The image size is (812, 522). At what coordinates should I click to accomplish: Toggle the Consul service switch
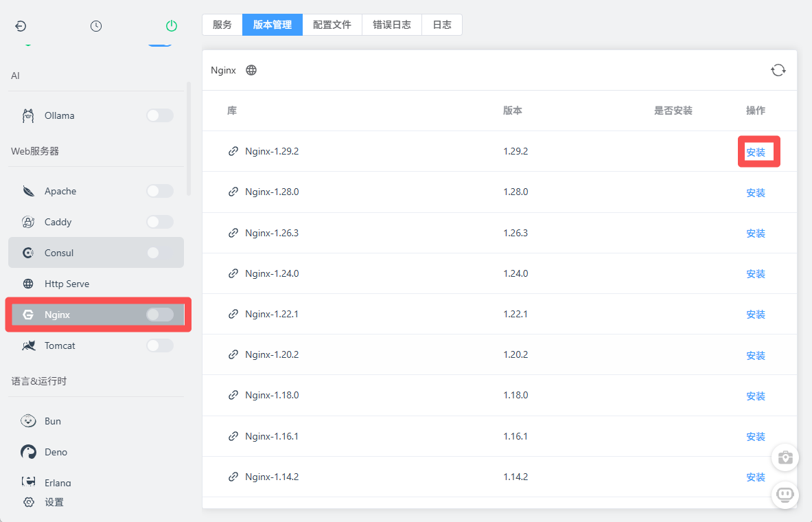[159, 253]
